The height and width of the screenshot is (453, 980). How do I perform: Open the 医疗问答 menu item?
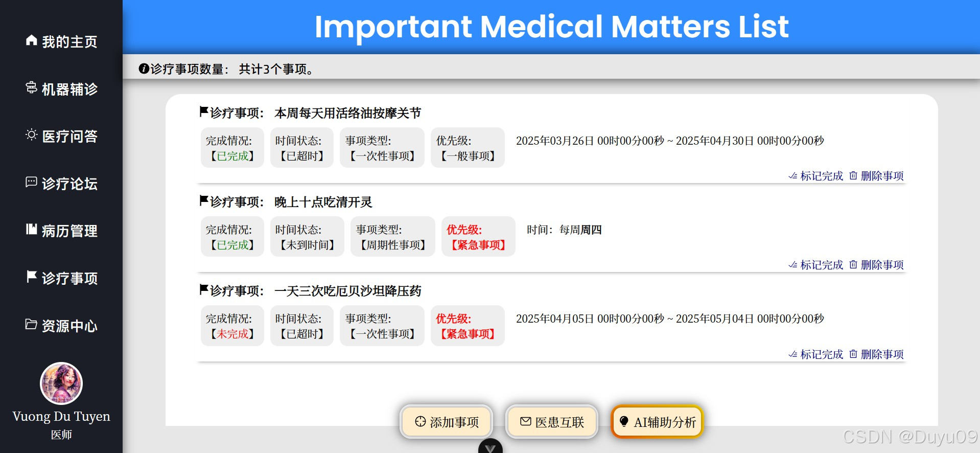pos(61,136)
